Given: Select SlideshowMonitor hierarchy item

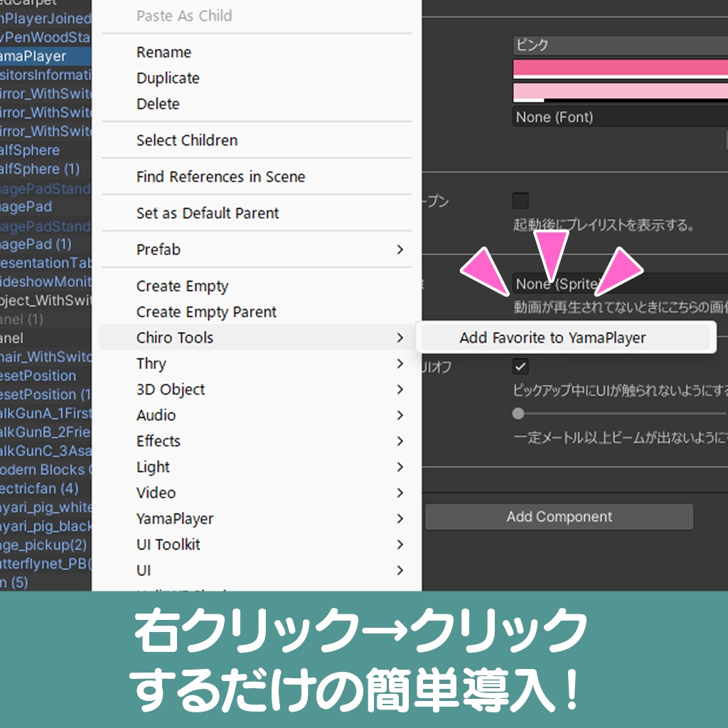Looking at the screenshot, I should click(45, 282).
